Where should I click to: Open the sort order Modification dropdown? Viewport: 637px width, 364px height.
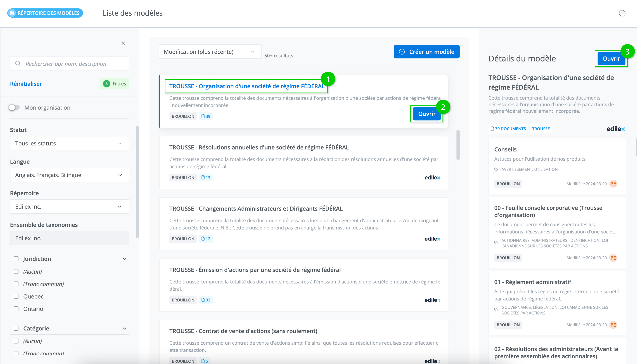210,52
